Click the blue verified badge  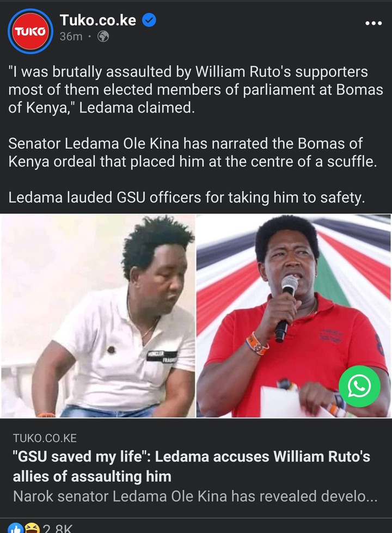pyautogui.click(x=149, y=20)
